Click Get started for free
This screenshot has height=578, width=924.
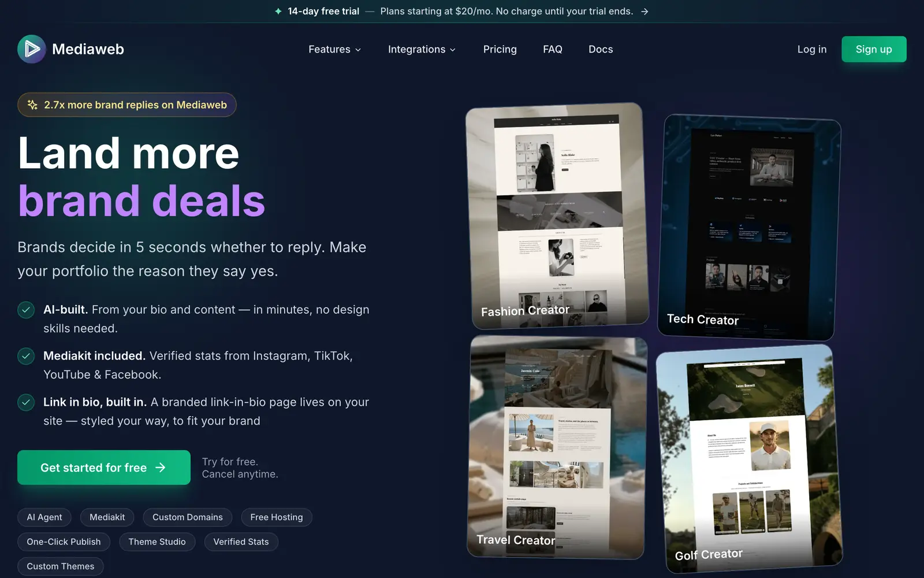tap(104, 468)
